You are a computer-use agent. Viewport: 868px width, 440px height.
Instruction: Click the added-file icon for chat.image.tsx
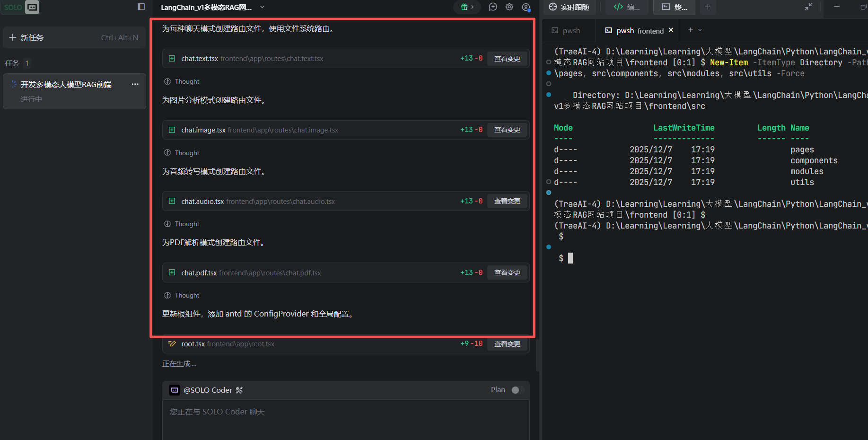coord(172,130)
